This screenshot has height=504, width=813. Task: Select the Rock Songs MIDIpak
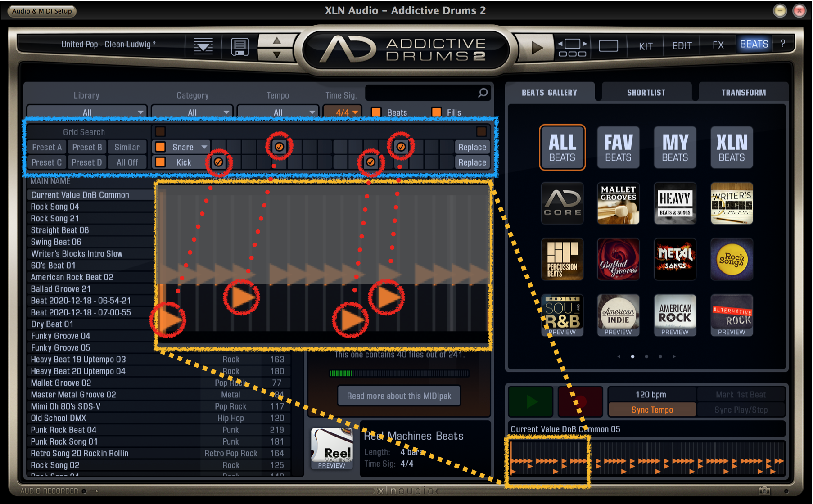pyautogui.click(x=732, y=260)
